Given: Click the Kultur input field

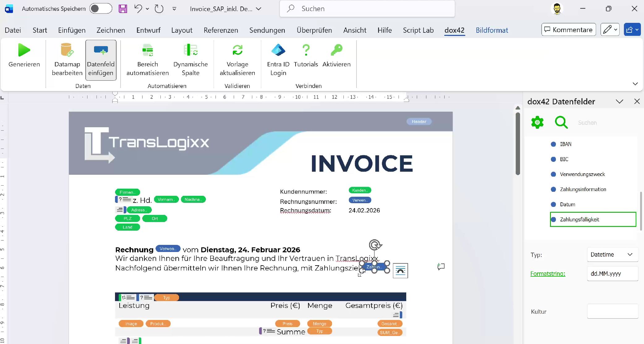Looking at the screenshot, I should pyautogui.click(x=612, y=311).
